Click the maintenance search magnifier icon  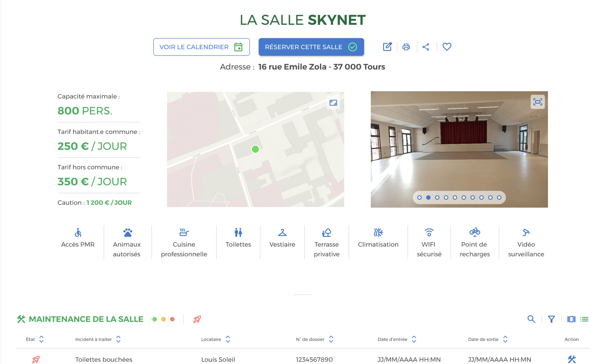click(531, 319)
